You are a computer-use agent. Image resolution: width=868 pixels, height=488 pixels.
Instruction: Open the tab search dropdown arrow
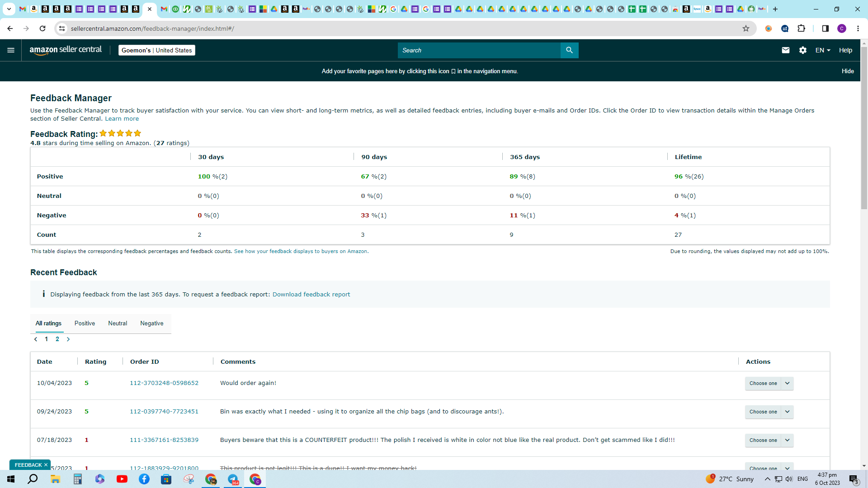9,9
